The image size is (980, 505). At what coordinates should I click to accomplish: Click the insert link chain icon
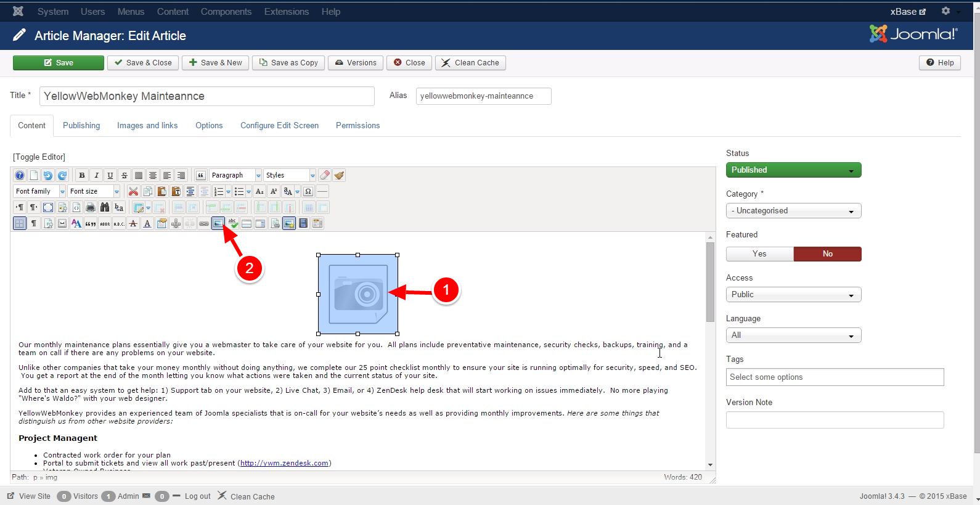pos(204,223)
